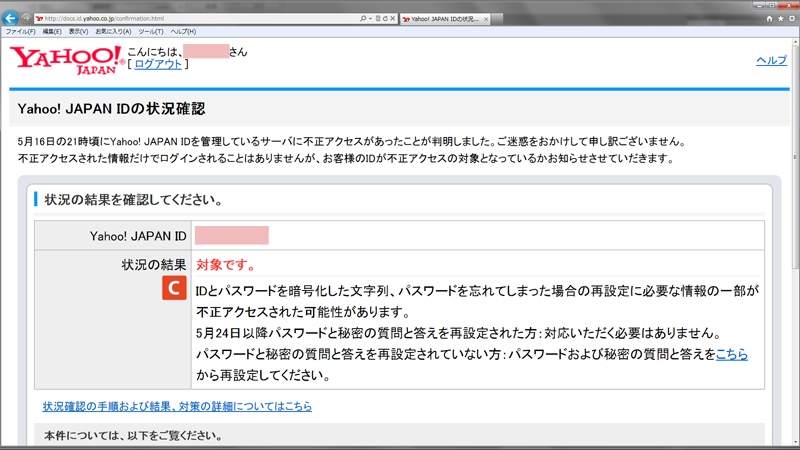The width and height of the screenshot is (800, 450).
Task: Open browser Tools gear icon
Action: coord(792,18)
